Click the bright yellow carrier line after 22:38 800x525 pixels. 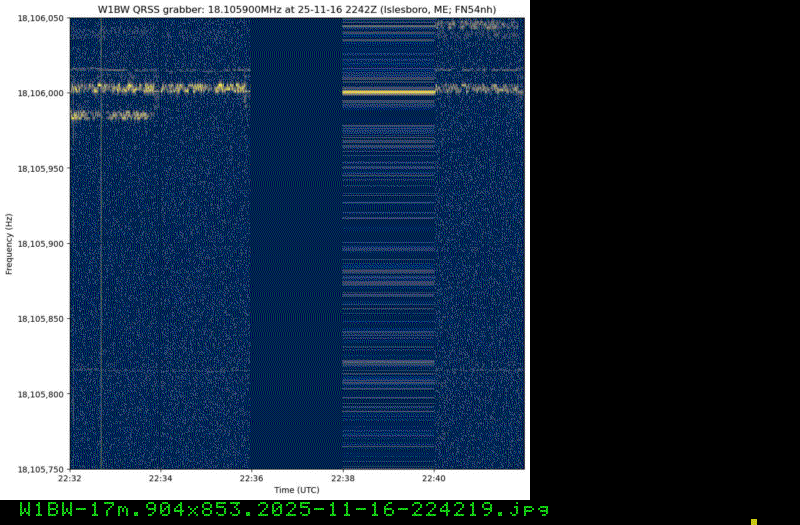tap(389, 92)
